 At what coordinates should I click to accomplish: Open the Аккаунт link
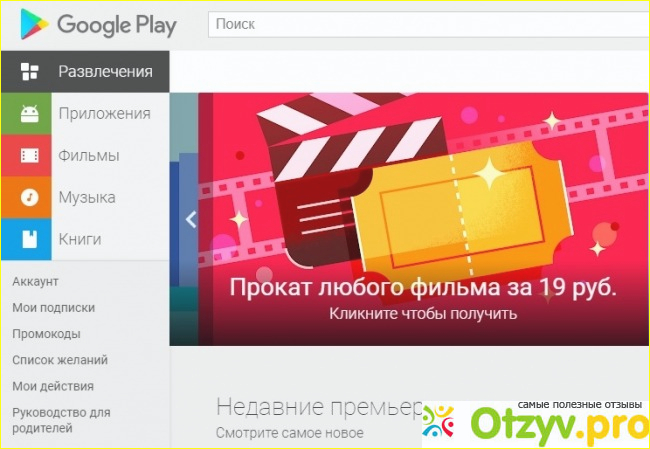click(x=35, y=282)
